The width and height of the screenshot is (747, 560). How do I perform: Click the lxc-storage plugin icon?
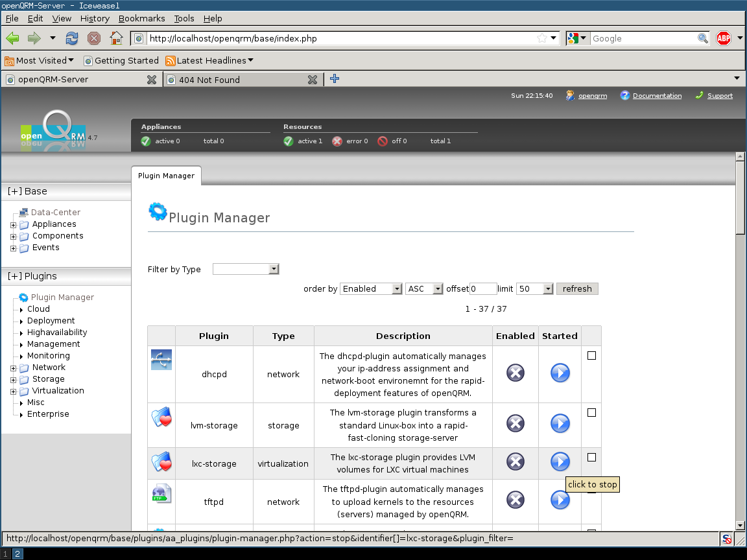[x=161, y=461]
